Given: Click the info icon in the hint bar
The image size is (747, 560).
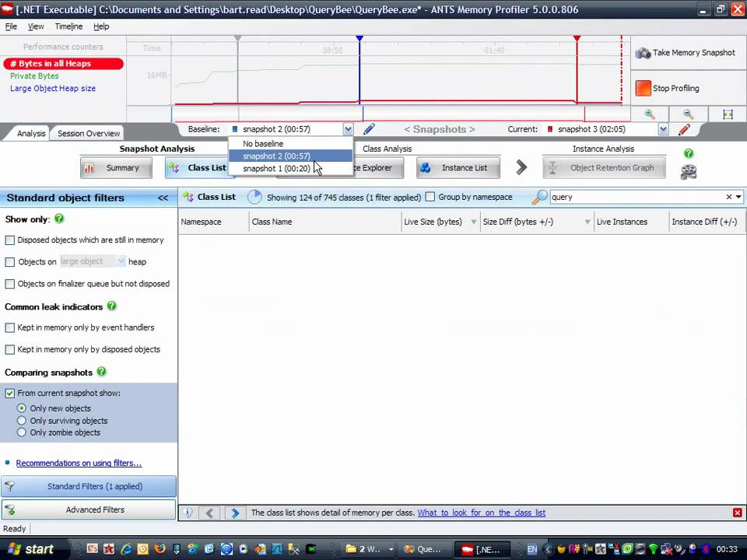Looking at the screenshot, I should [x=188, y=513].
